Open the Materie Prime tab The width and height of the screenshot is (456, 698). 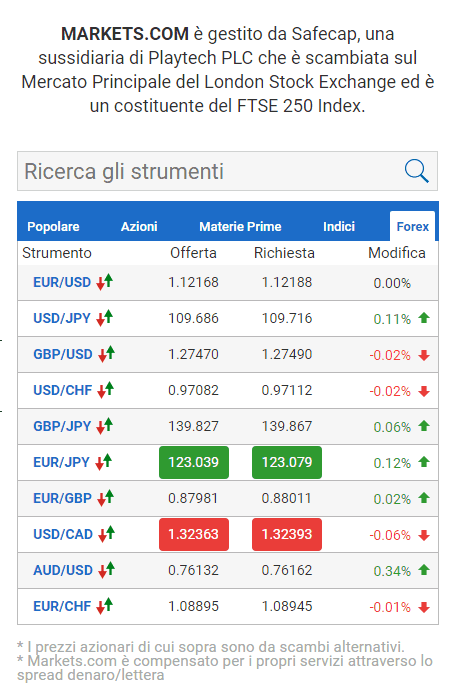click(240, 227)
